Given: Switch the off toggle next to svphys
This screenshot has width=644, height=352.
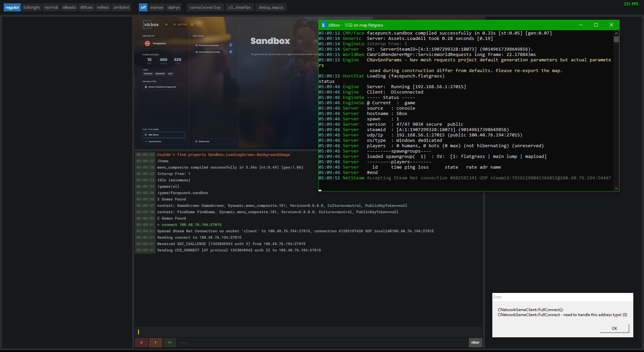Looking at the screenshot, I should pyautogui.click(x=143, y=7).
